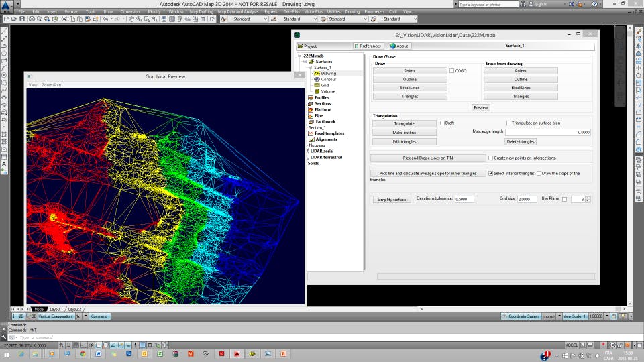
Task: Open Road templates in the tree
Action: pyautogui.click(x=329, y=133)
